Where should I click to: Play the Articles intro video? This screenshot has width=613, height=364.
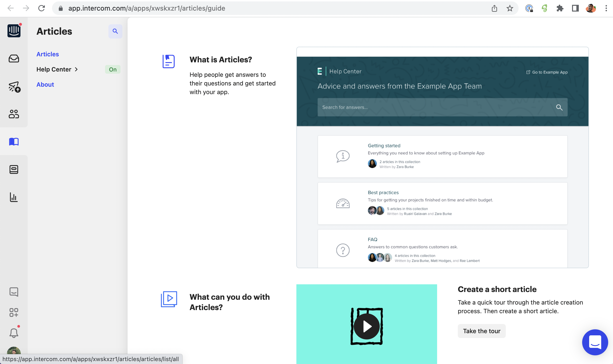coord(366,326)
